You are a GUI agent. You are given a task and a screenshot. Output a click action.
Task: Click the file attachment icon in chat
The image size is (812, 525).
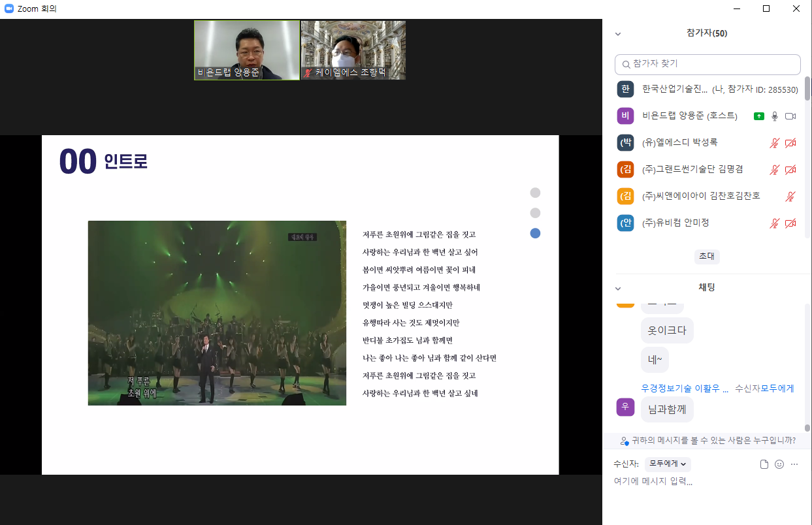coord(764,464)
